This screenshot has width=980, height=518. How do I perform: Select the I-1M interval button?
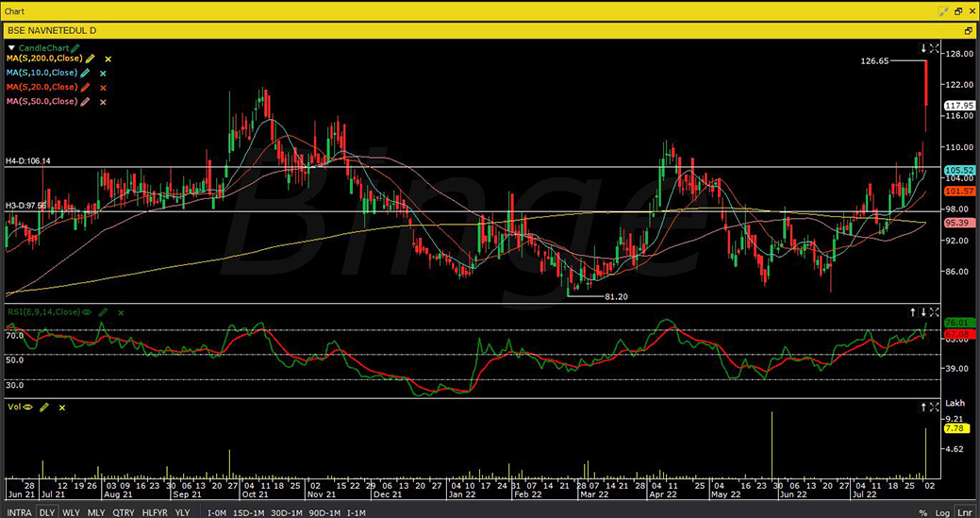coord(357,511)
